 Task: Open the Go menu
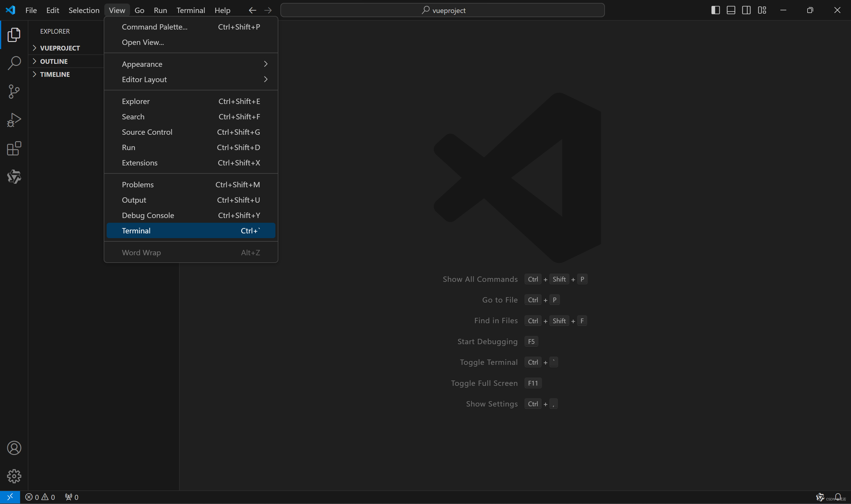(x=139, y=10)
